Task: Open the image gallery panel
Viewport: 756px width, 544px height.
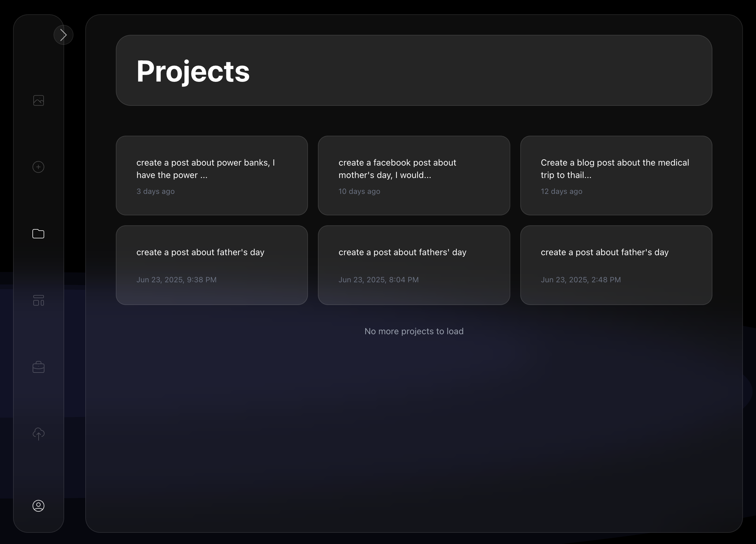Action: tap(38, 100)
